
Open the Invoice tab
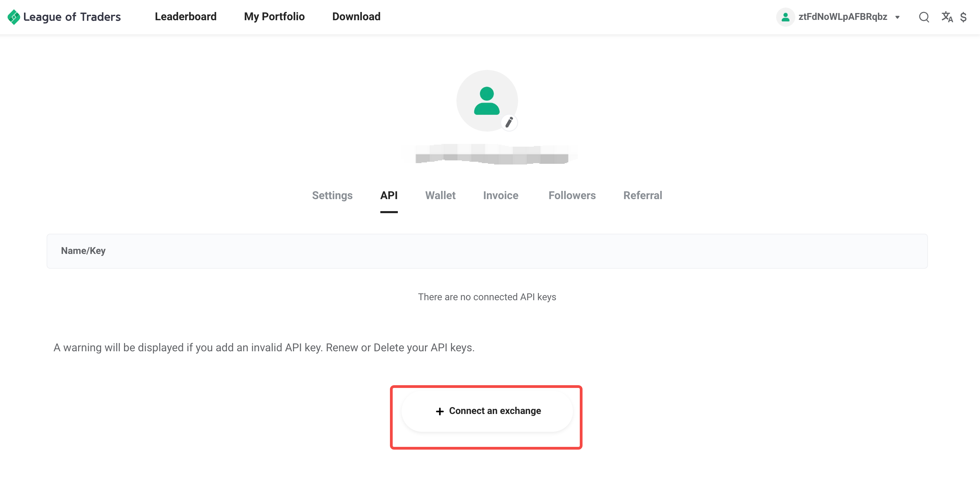(x=501, y=195)
